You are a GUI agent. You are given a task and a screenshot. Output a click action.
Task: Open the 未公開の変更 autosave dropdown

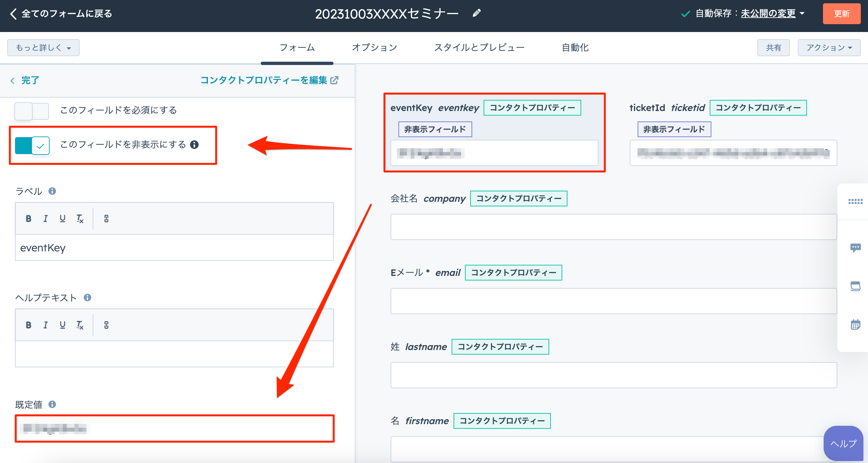(x=772, y=13)
